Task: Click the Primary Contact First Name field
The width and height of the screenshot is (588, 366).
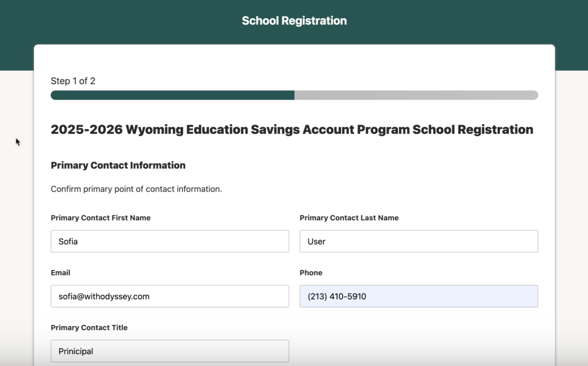Action: coord(170,241)
